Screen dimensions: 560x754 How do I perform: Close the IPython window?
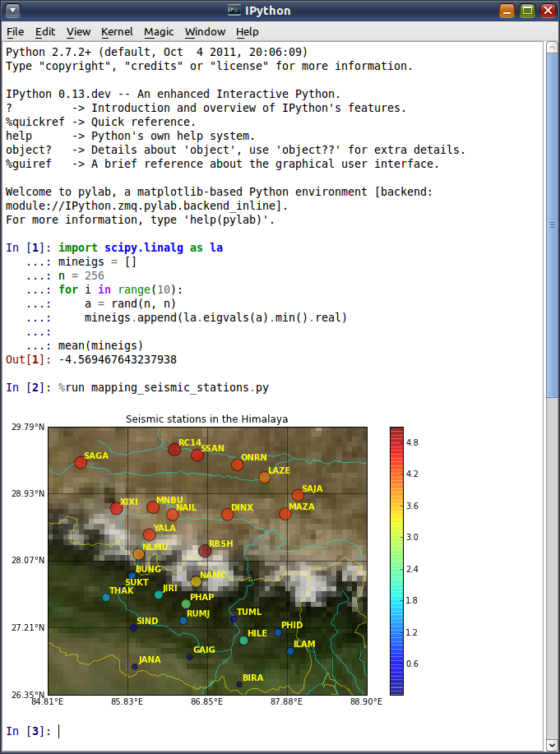click(546, 11)
